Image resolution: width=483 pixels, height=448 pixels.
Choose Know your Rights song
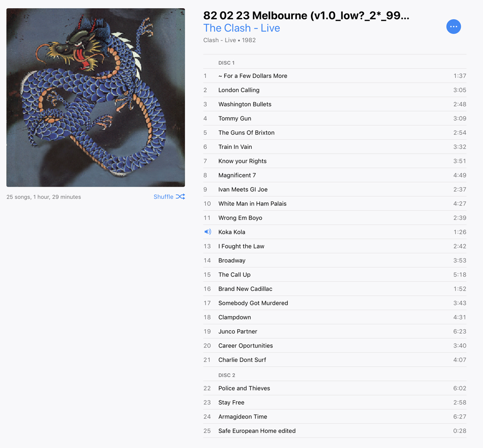pyautogui.click(x=335, y=161)
